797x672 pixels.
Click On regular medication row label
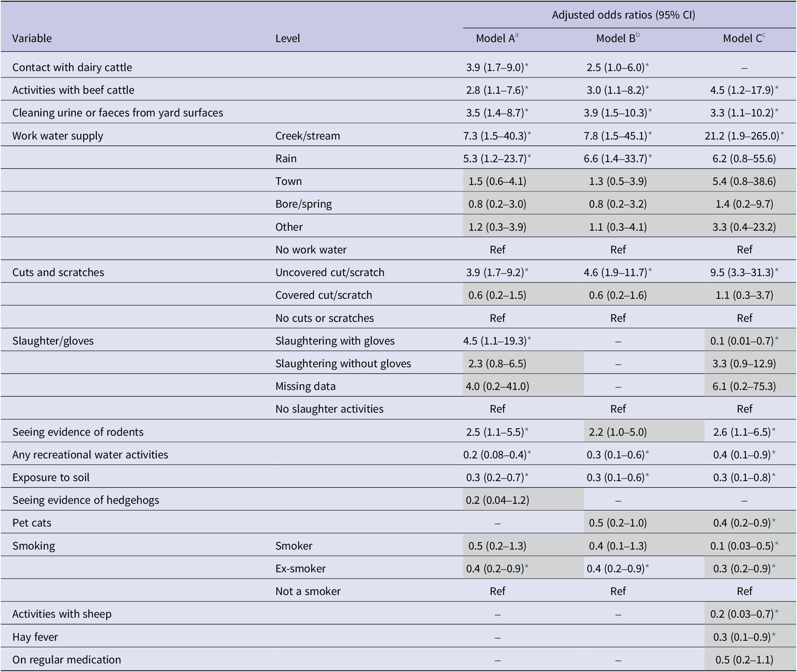click(x=67, y=659)
